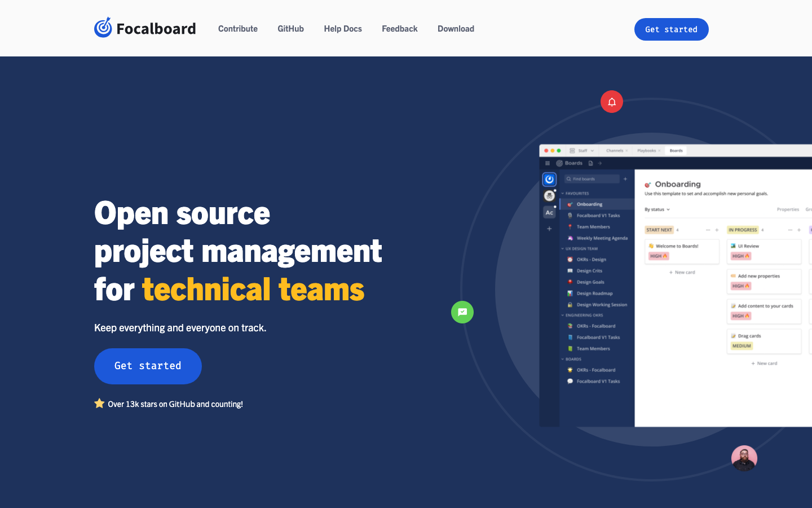Open the Add content to your cards card
The height and width of the screenshot is (508, 812).
pos(764,311)
